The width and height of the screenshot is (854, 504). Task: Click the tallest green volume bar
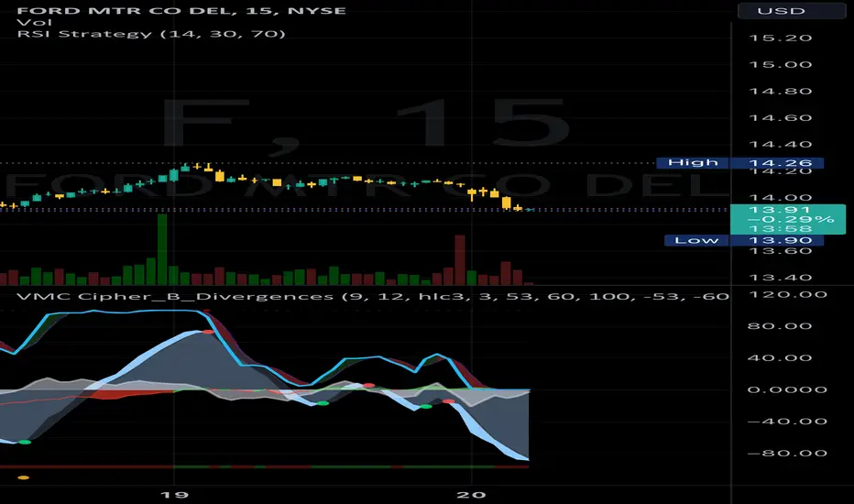[162, 249]
